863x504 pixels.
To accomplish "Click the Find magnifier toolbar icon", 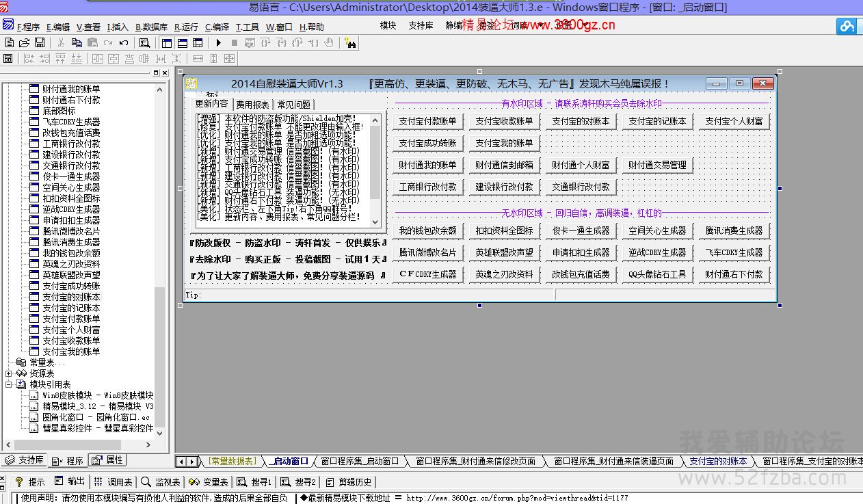I will 144,42.
